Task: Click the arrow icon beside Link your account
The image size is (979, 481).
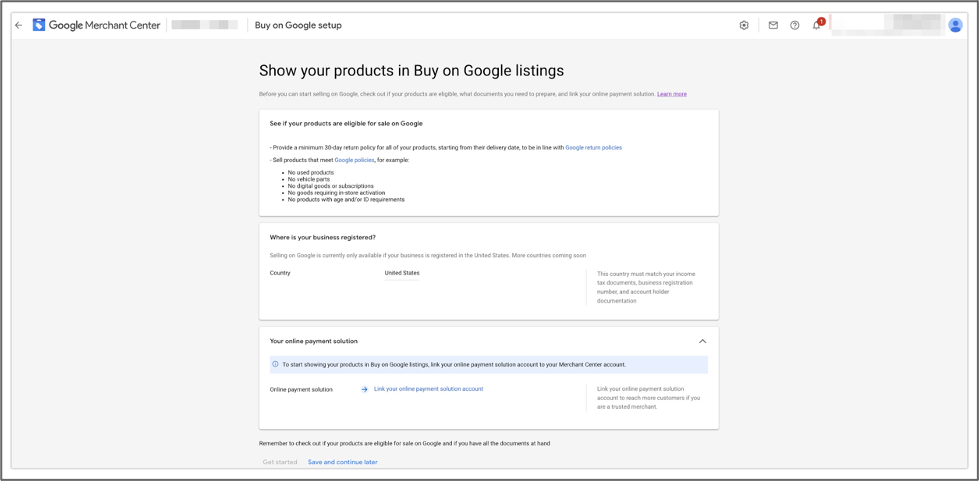Action: click(364, 389)
